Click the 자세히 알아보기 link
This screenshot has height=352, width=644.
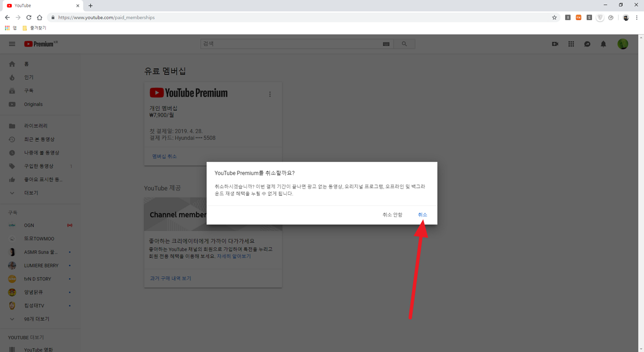tap(234, 256)
